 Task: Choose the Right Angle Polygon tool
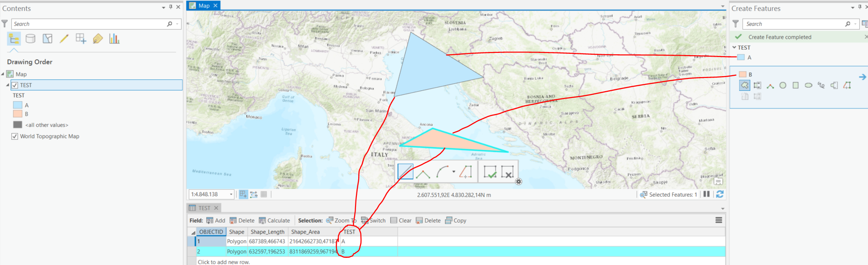tap(770, 85)
